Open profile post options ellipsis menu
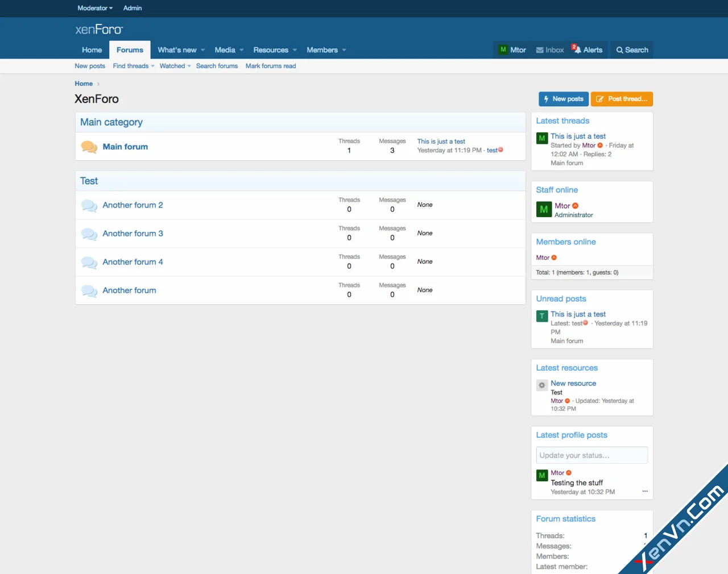 coord(645,492)
